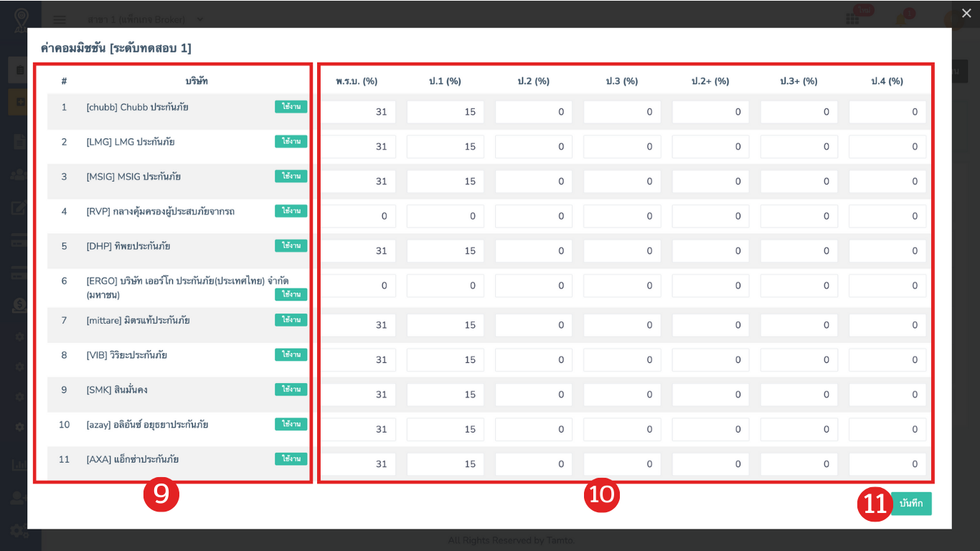Toggle the ใช้งาน badge for MSIG ประกันภัย
The image size is (980, 551).
291,176
